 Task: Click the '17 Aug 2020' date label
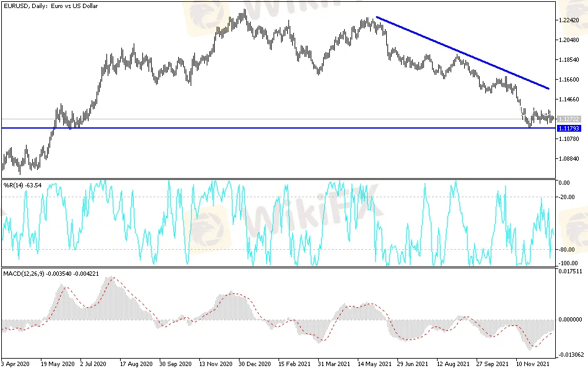pos(136,364)
